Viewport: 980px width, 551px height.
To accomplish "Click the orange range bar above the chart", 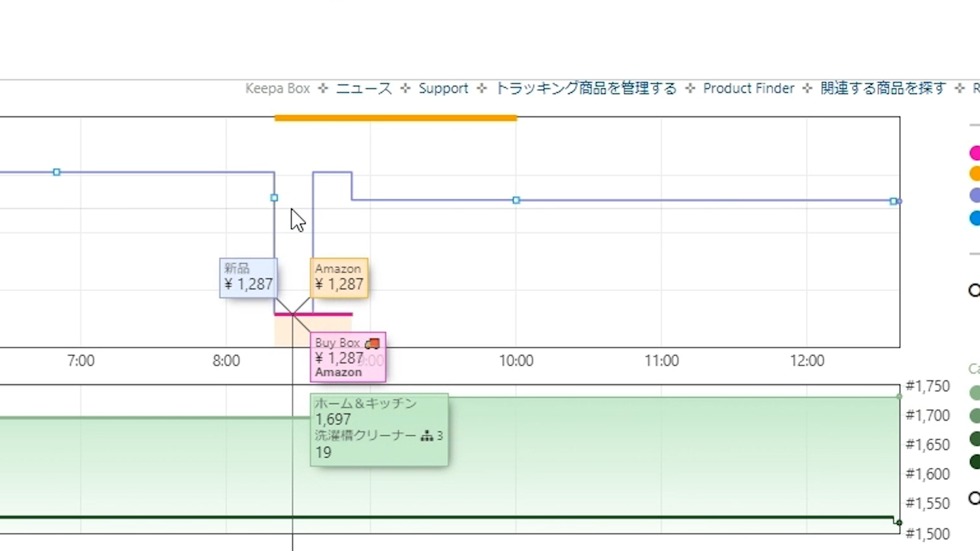I will [396, 118].
